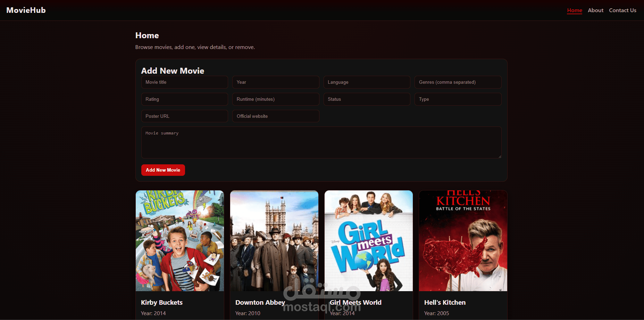644x320 pixels.
Task: Submit with the Add New Movie button
Action: (x=163, y=170)
